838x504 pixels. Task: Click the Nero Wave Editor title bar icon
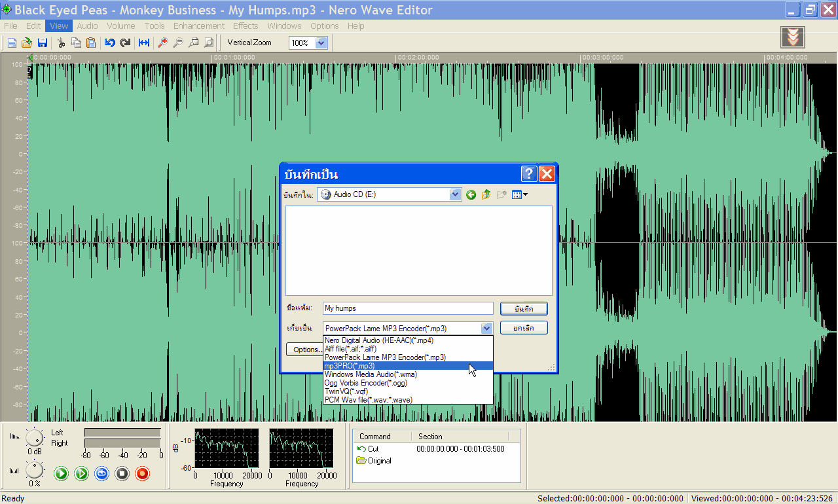click(7, 9)
